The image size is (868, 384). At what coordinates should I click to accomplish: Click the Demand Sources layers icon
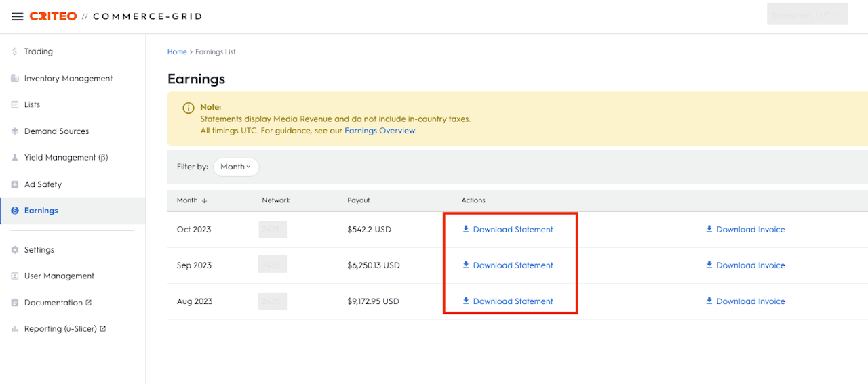[x=15, y=131]
